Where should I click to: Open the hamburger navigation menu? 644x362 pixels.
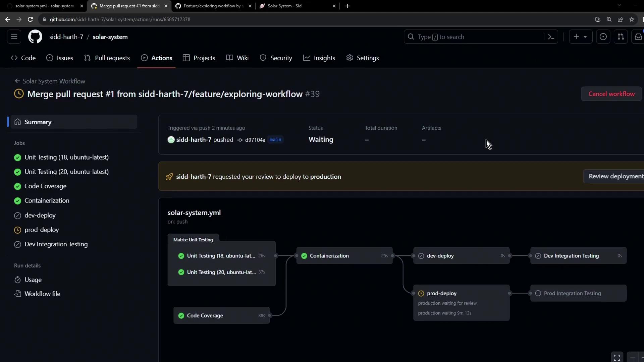click(14, 37)
